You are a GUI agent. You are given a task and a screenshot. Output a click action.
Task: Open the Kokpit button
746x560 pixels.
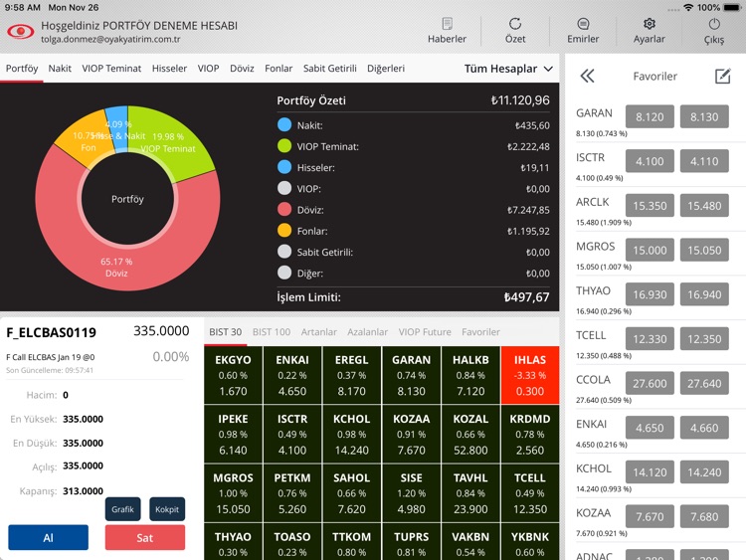[x=167, y=509]
